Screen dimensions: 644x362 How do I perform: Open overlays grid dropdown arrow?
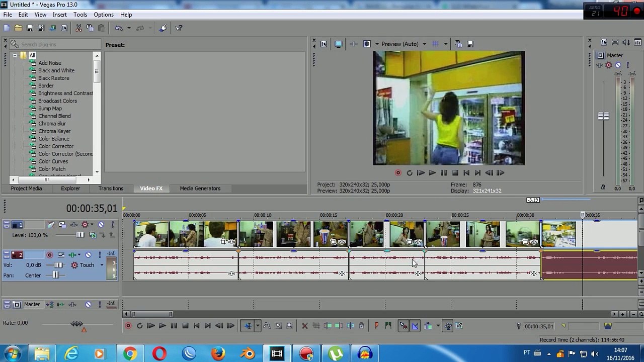(446, 44)
